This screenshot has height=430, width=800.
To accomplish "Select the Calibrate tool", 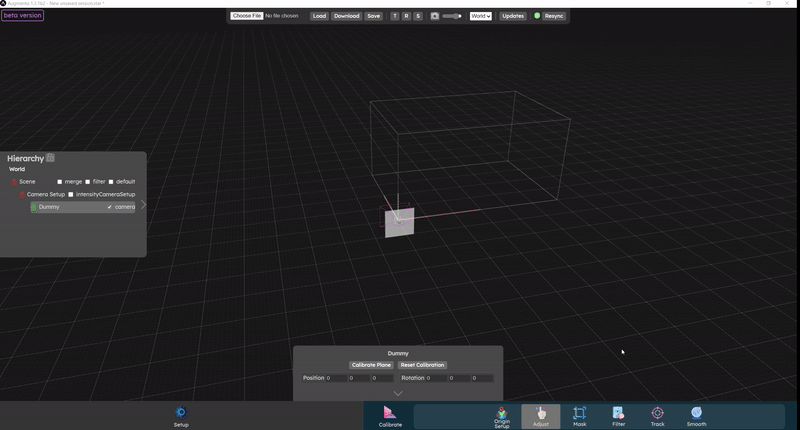I will click(x=390, y=413).
